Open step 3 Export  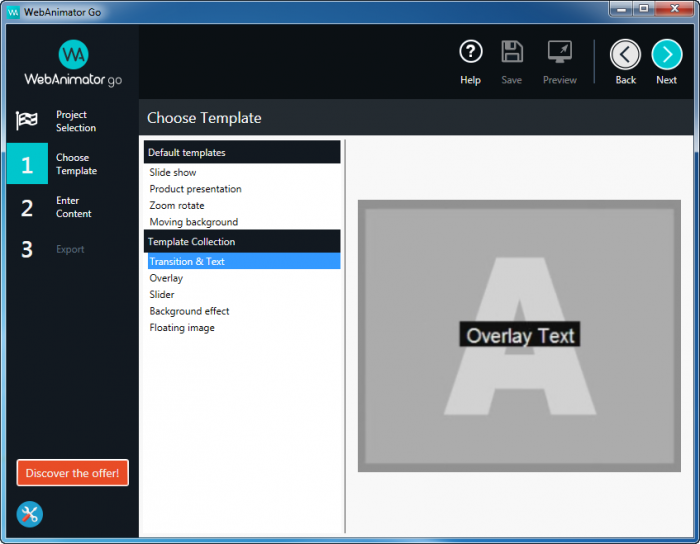click(70, 249)
